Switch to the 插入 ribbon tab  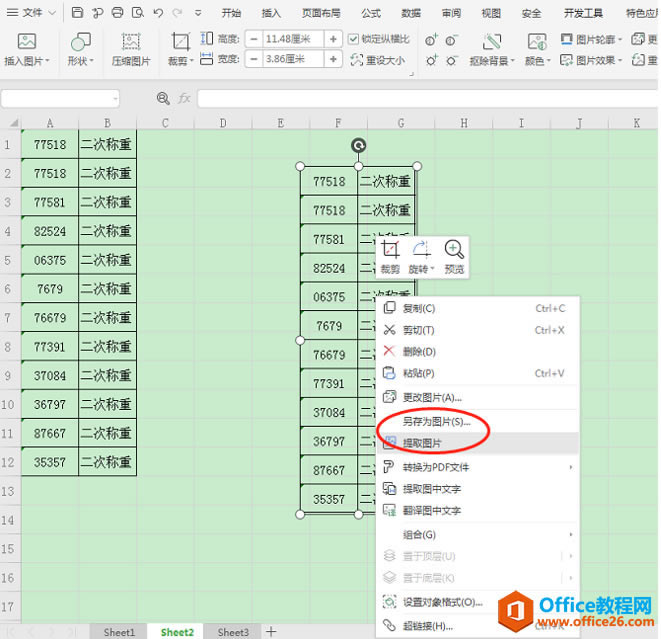tap(271, 13)
